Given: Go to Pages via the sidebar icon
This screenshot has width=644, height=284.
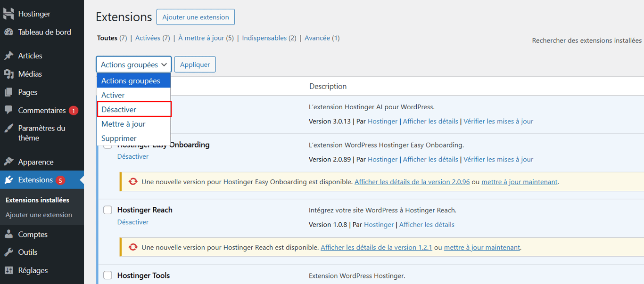Looking at the screenshot, I should click(x=27, y=92).
